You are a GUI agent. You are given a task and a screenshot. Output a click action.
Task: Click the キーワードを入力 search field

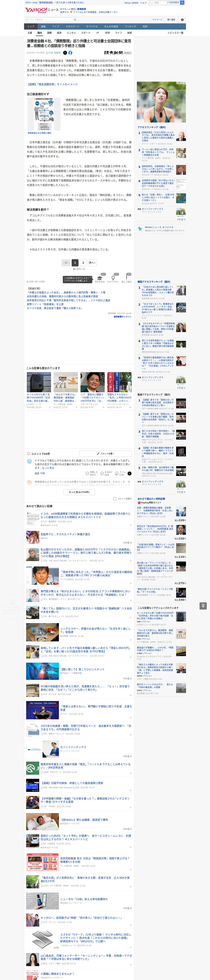tap(49, 20)
